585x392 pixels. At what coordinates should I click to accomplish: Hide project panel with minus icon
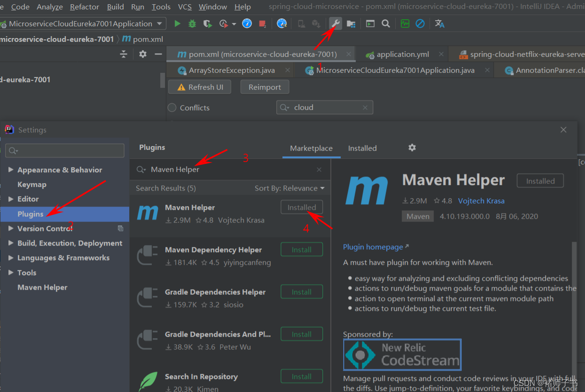pos(158,54)
